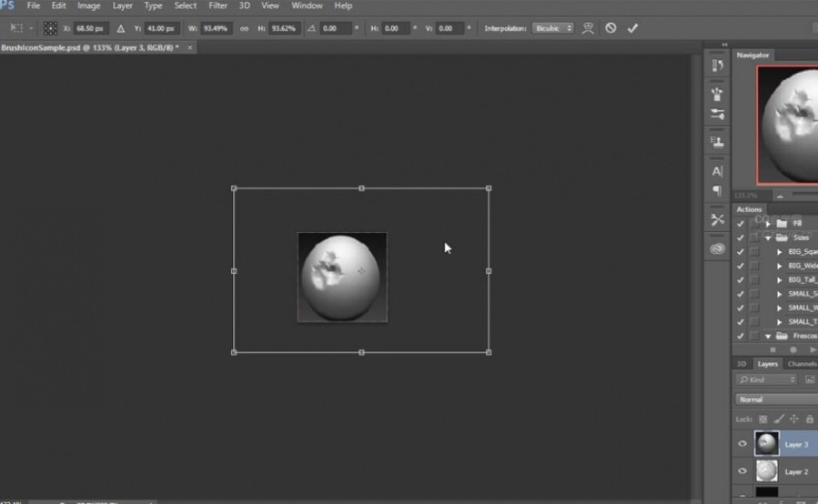Zoom out mountain icon in Navigator

click(x=780, y=197)
